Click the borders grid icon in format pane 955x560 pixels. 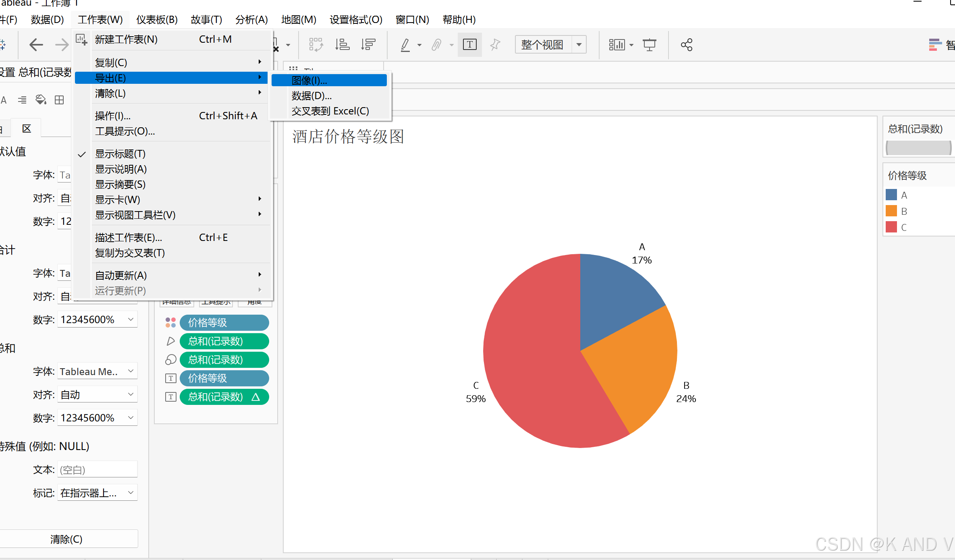(59, 100)
